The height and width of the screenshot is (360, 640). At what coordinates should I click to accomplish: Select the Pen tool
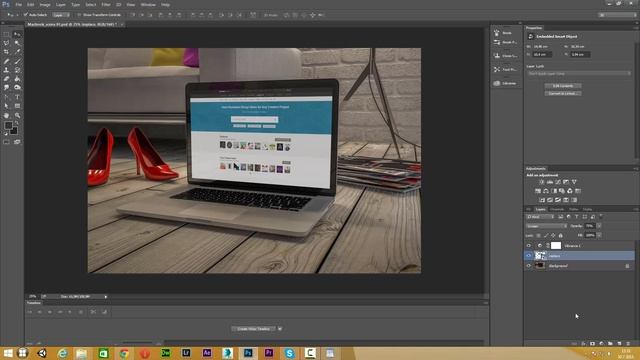click(7, 97)
